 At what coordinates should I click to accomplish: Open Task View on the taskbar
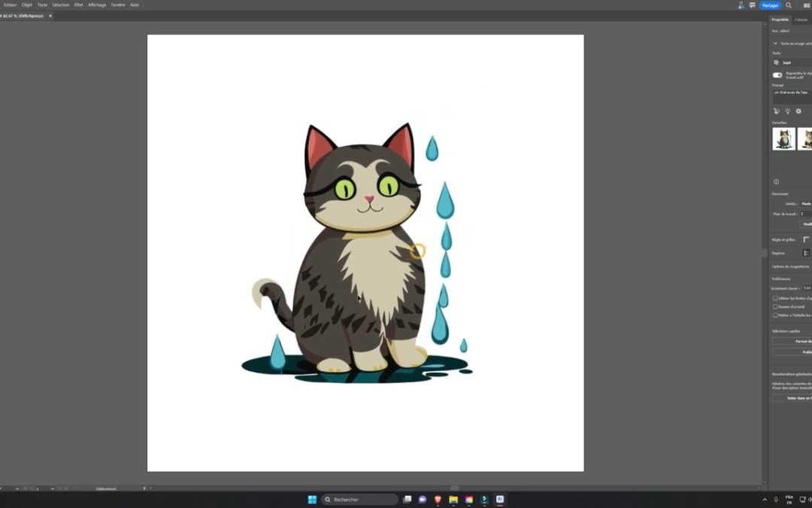(x=407, y=500)
